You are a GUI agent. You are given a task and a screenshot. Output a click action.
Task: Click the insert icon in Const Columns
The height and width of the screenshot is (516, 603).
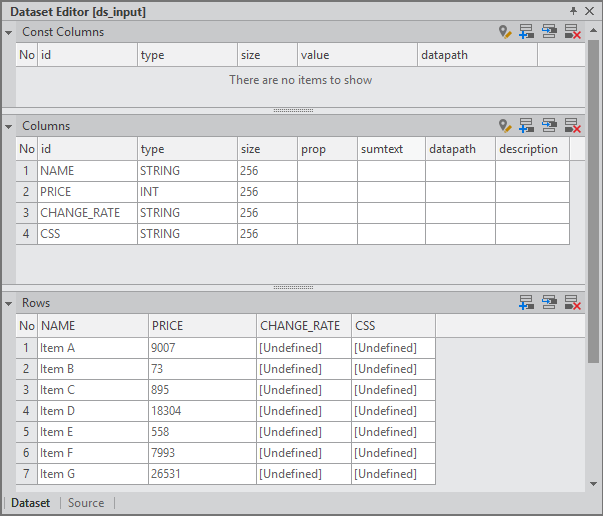click(549, 32)
